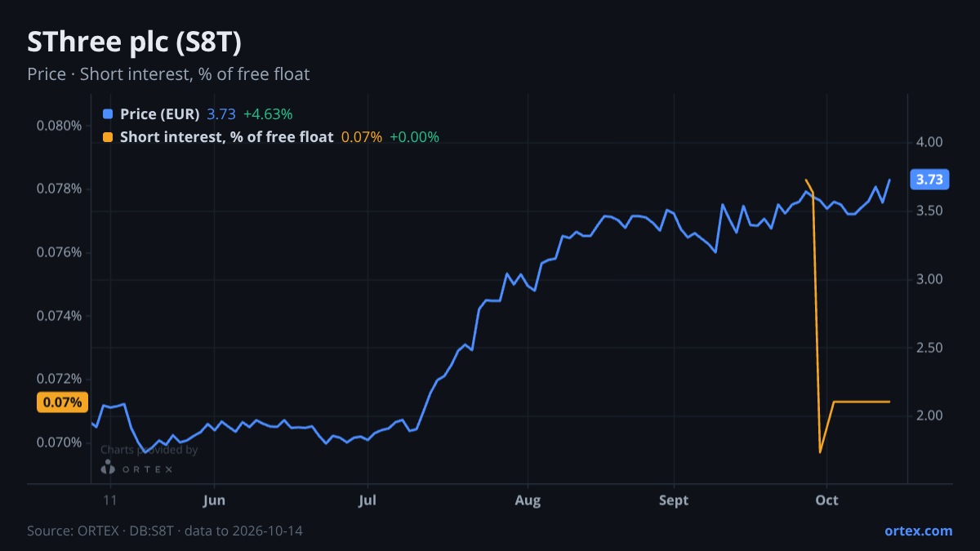
Task: Open the ortex.com link
Action: (918, 531)
